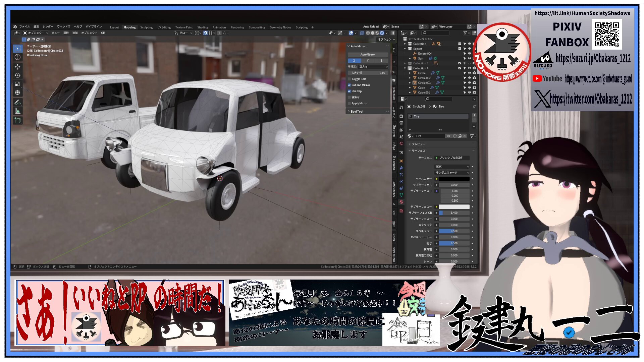This screenshot has width=644, height=362.
Task: Expand Circle.003 object tree
Action: click(410, 83)
